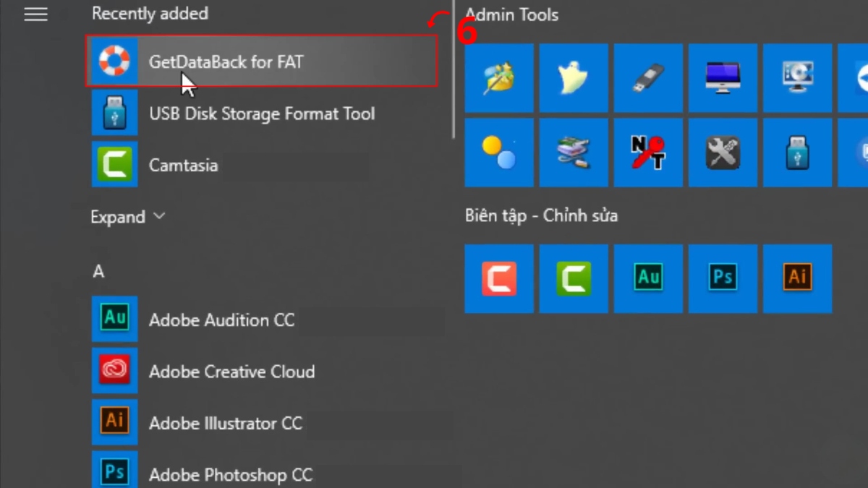This screenshot has width=868, height=488.
Task: Open the wrench-and-screwdriver tools tile
Action: 723,153
